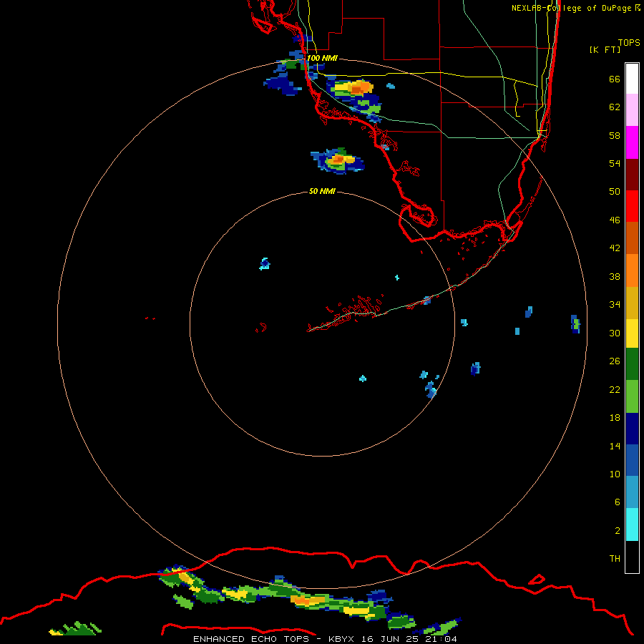This screenshot has width=644, height=644.
Task: Click the legend value "38"
Action: (x=615, y=276)
